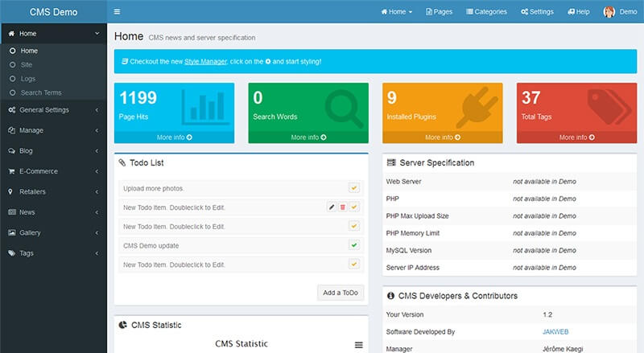Toggle the checkmark for Upload more photos
Screen dimensions: 644x353
click(353, 188)
